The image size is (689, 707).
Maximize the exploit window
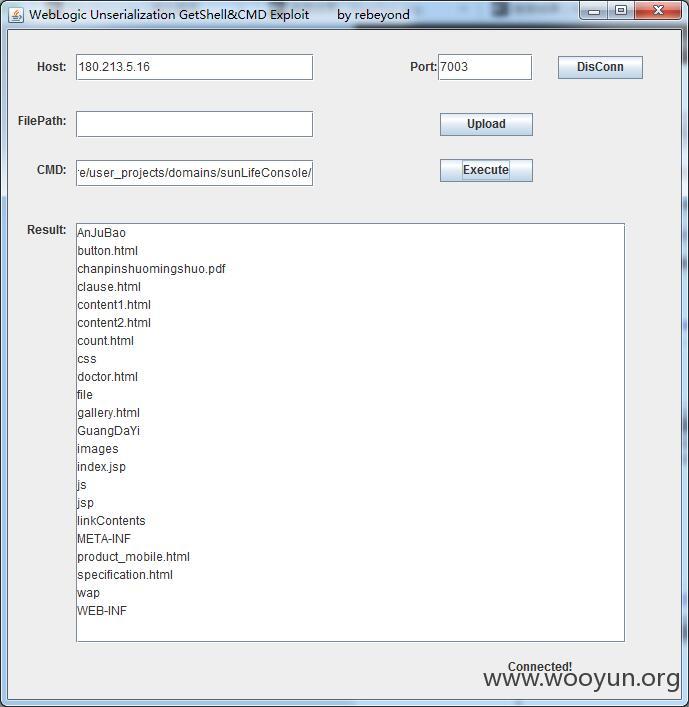(x=621, y=11)
